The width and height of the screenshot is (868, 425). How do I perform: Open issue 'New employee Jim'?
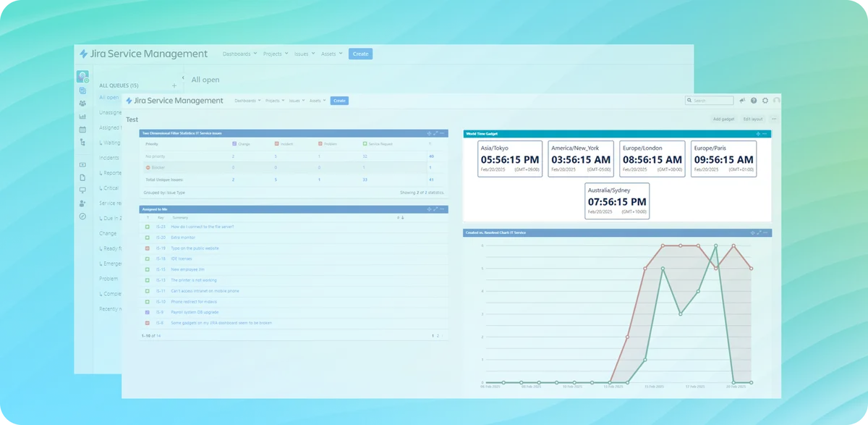coord(188,269)
